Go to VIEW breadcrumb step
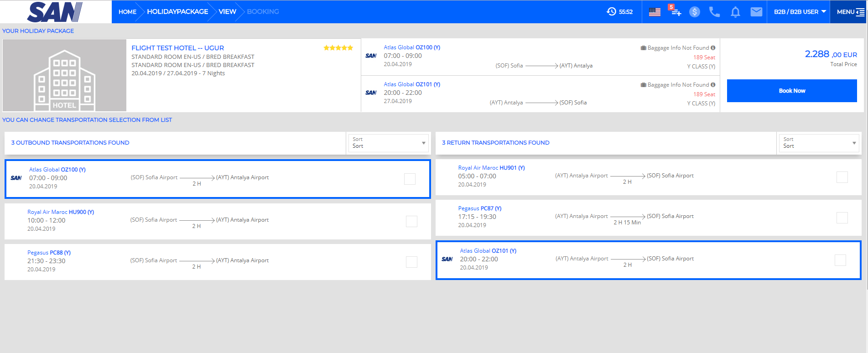 [x=227, y=12]
